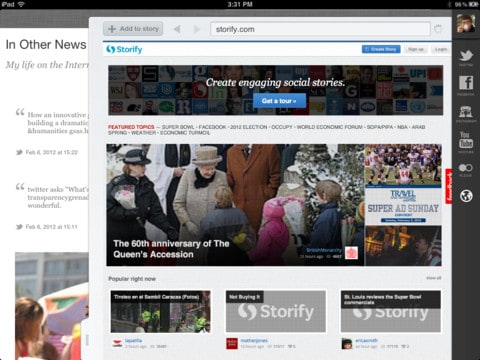
Task: Click the BritishMonarchy author avatar
Action: point(351,253)
